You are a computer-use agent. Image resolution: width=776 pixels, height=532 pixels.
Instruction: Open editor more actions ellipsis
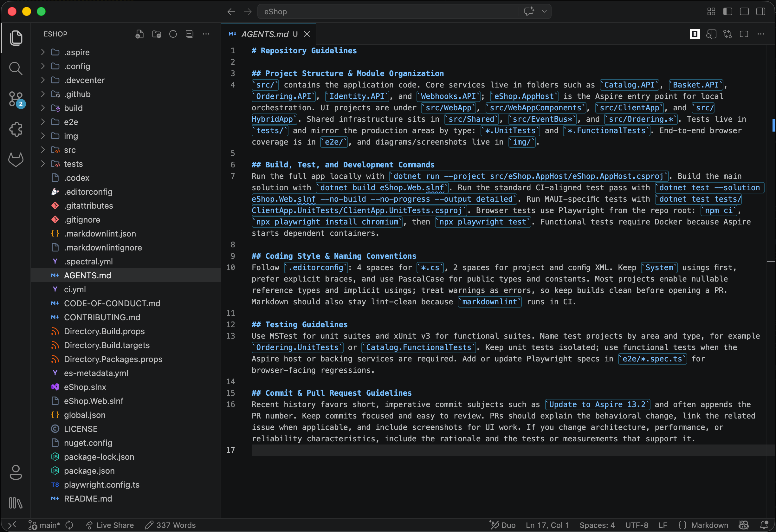click(x=761, y=34)
